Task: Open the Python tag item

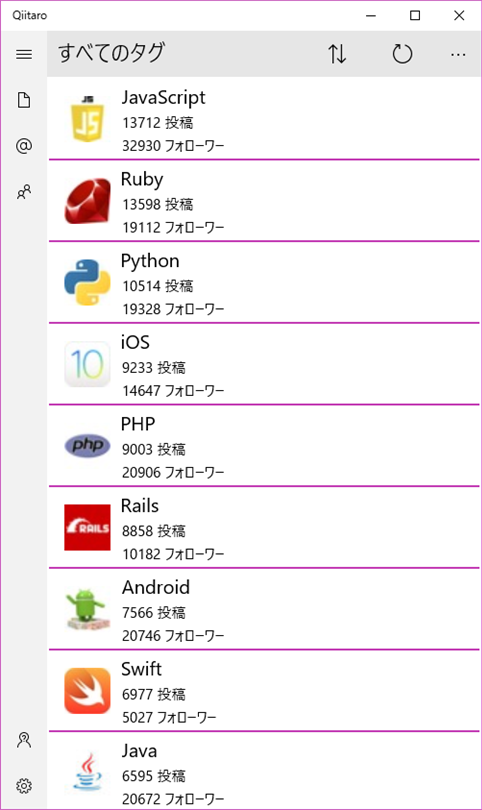Action: pos(264,282)
